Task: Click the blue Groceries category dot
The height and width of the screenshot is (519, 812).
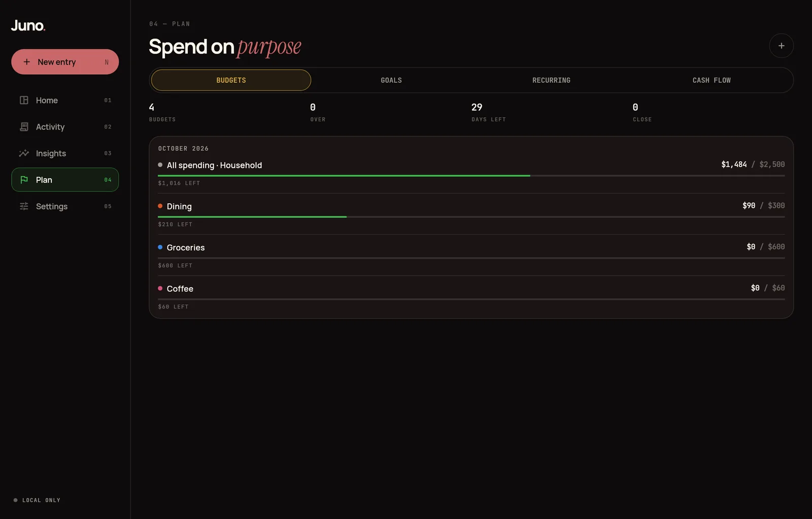Action: point(160,247)
